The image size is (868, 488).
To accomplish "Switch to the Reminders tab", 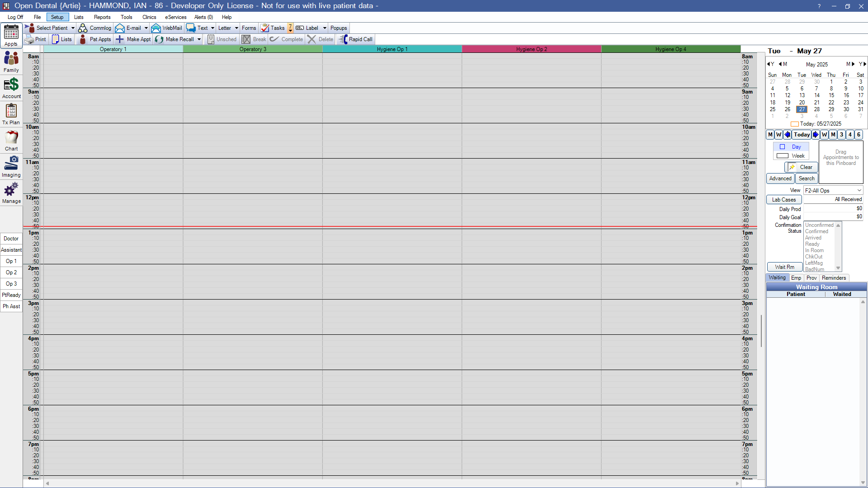I will 834,278.
